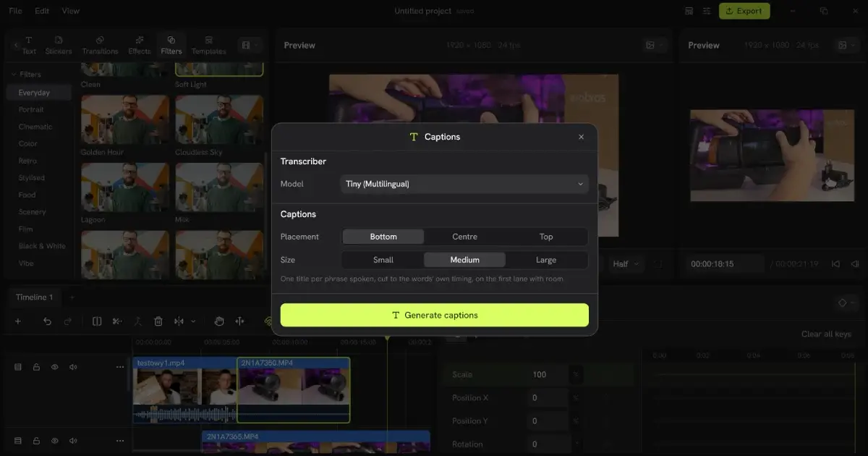Select the Portrait filter category
Image resolution: width=868 pixels, height=456 pixels.
click(31, 109)
